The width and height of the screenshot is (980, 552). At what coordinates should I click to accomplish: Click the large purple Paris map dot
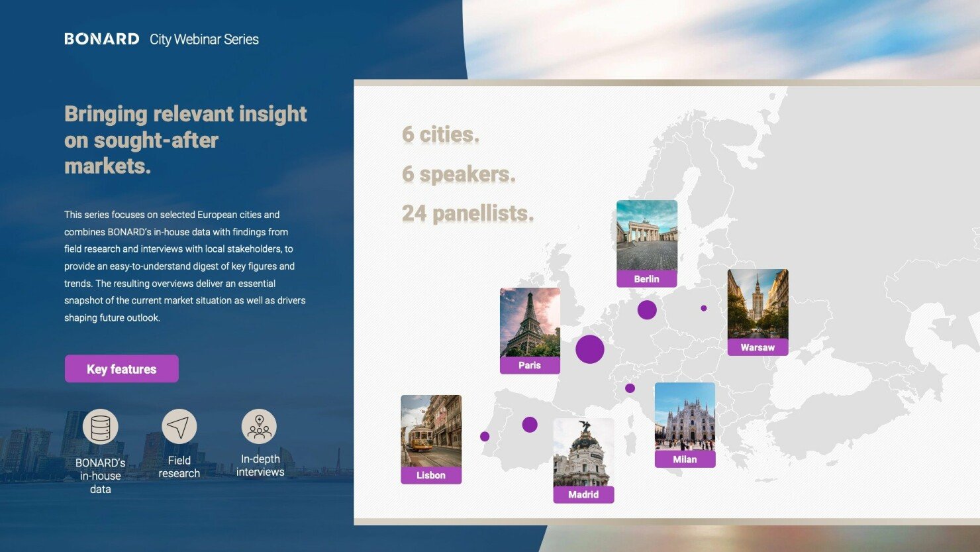pyautogui.click(x=589, y=349)
